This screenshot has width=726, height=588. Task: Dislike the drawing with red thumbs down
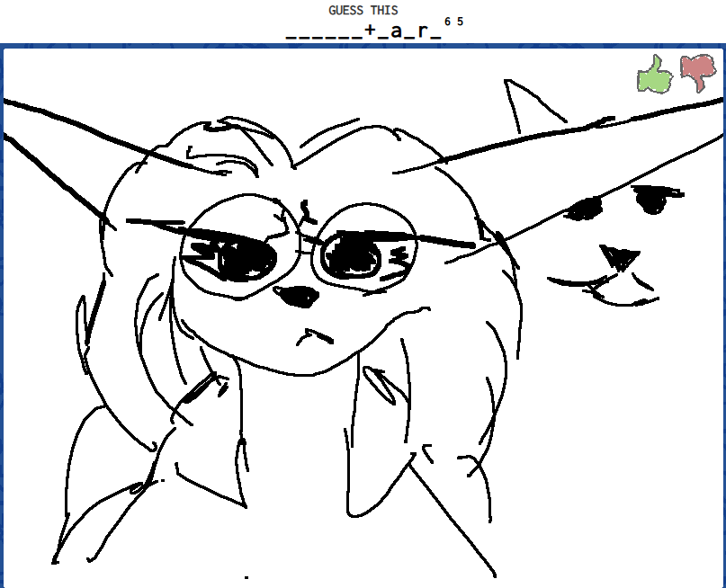click(696, 72)
